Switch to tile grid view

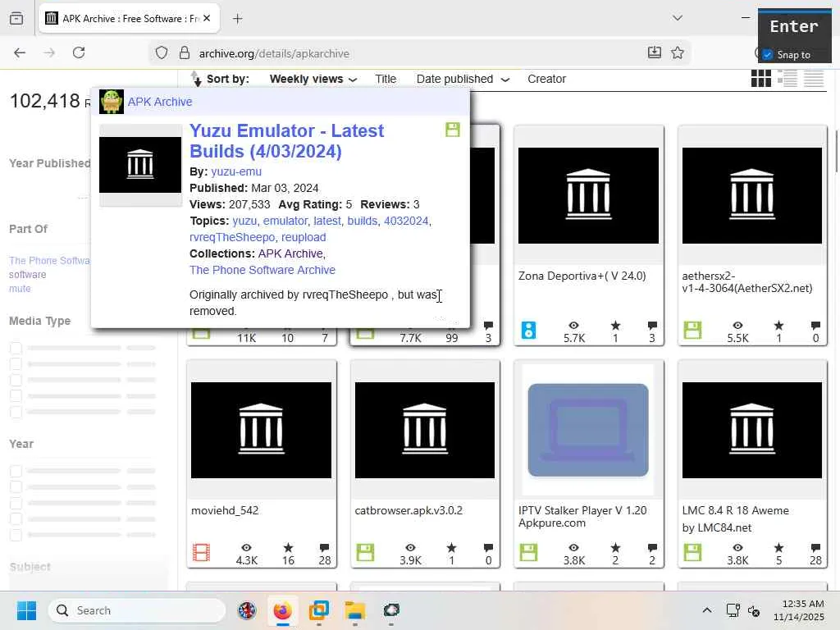(760, 79)
